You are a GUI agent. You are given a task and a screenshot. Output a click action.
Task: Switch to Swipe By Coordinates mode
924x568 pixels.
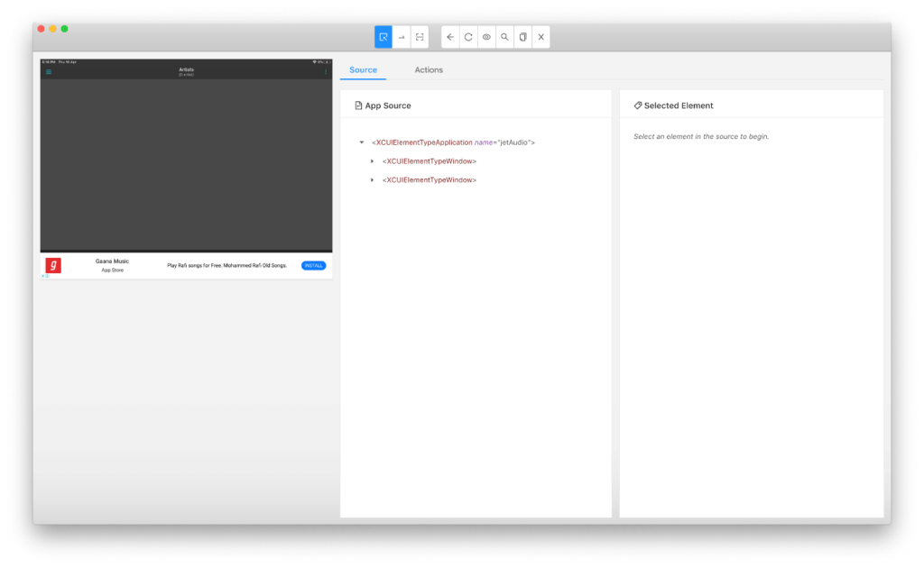[x=402, y=37]
